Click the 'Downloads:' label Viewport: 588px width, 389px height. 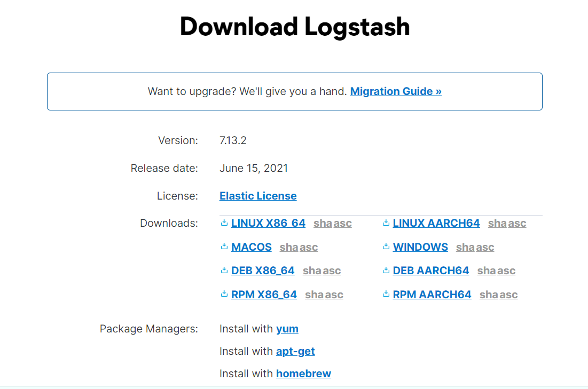click(169, 224)
